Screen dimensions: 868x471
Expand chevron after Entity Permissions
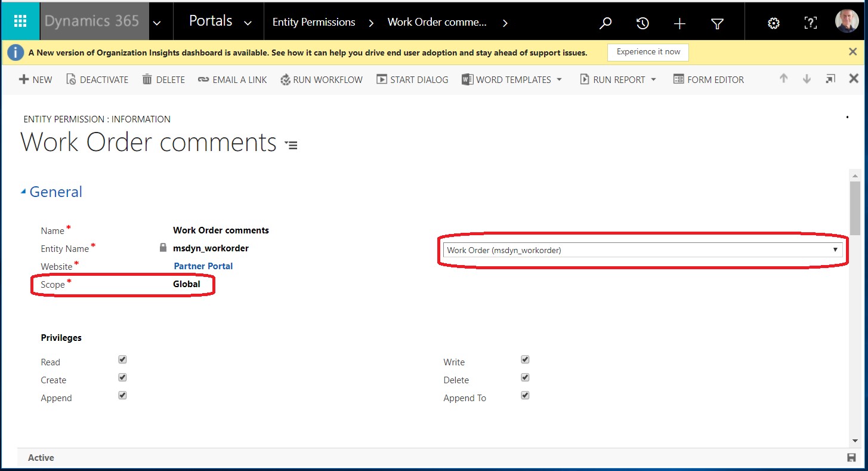coord(371,23)
